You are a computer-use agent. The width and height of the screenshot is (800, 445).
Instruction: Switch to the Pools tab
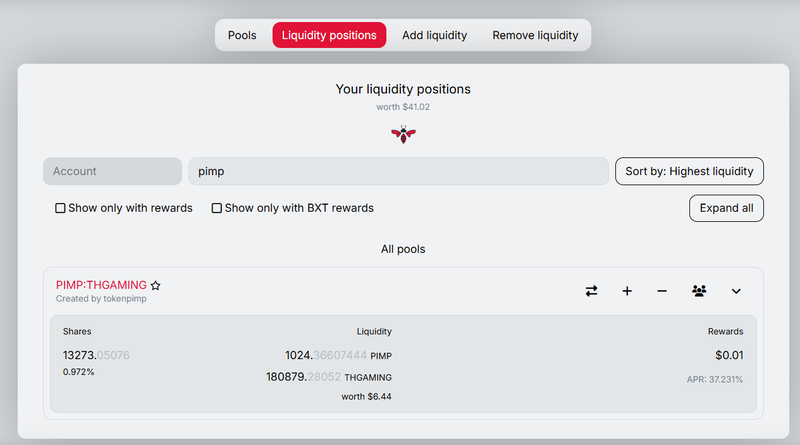click(242, 35)
